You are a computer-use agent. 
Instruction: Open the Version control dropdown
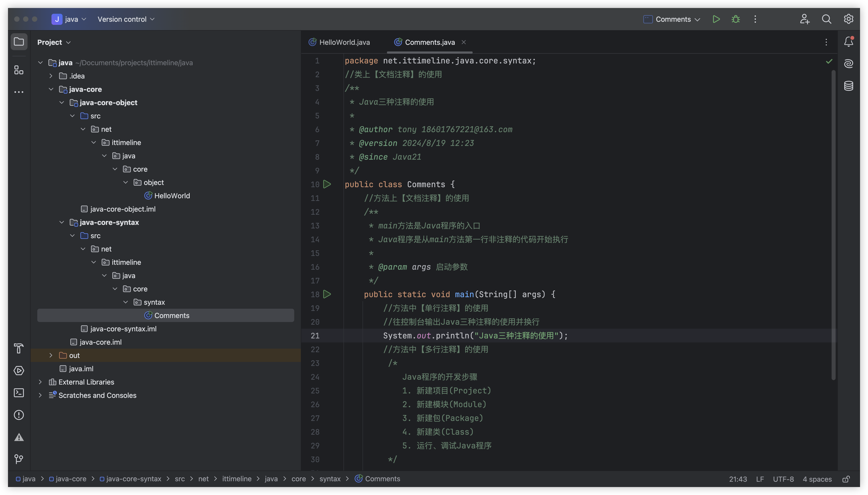point(126,19)
